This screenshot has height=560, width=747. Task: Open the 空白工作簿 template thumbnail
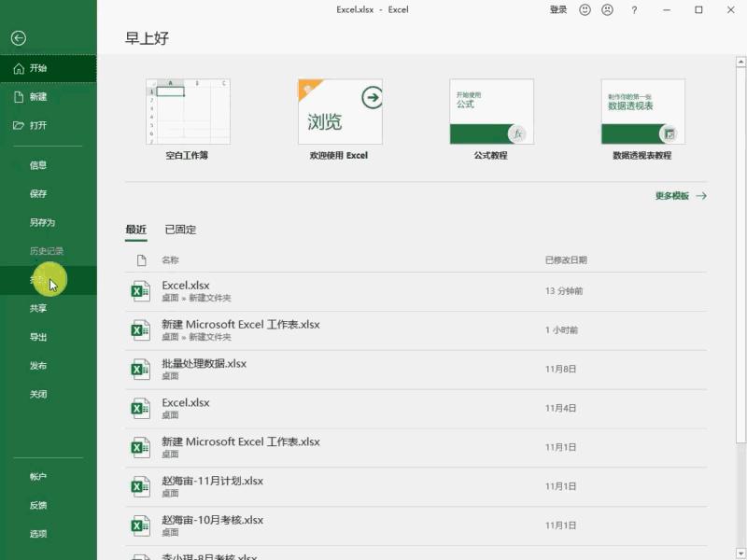(188, 112)
